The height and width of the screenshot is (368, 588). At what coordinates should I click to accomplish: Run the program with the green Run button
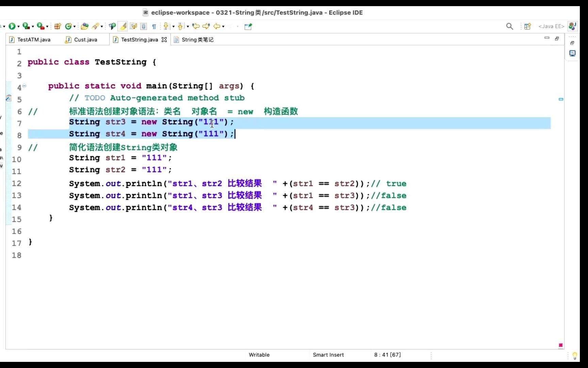12,26
